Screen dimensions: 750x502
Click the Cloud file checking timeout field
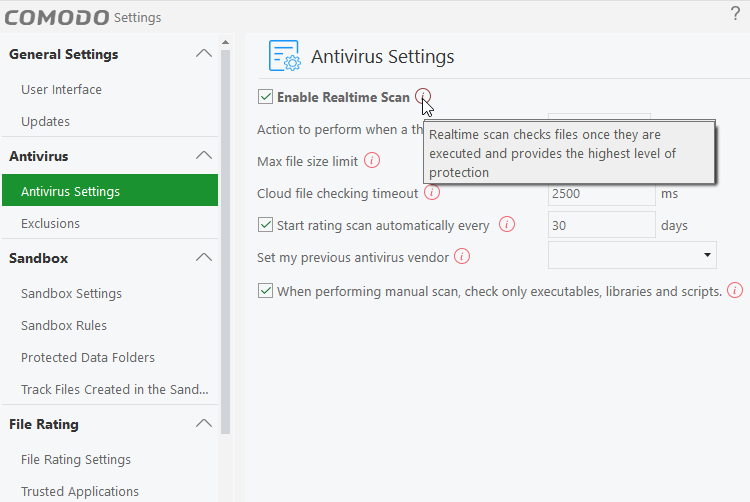602,193
